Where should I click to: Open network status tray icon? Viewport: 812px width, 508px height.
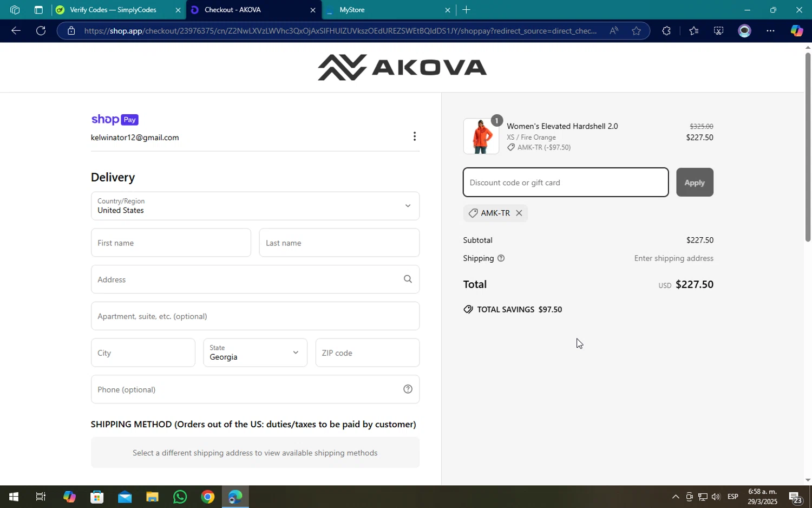click(703, 497)
